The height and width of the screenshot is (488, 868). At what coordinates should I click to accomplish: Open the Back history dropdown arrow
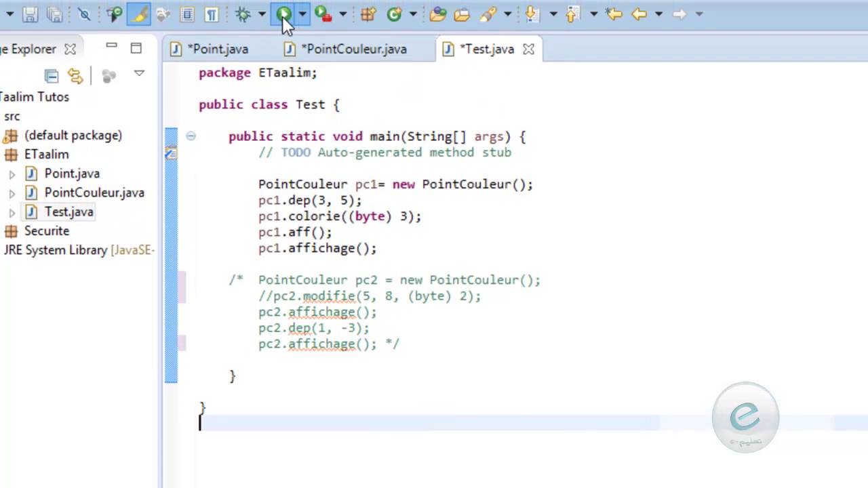pos(658,14)
